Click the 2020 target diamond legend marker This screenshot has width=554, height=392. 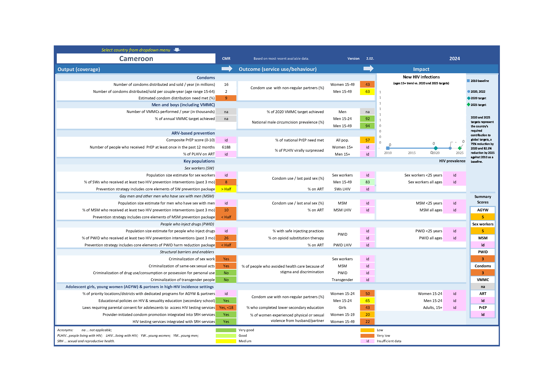(469, 98)
